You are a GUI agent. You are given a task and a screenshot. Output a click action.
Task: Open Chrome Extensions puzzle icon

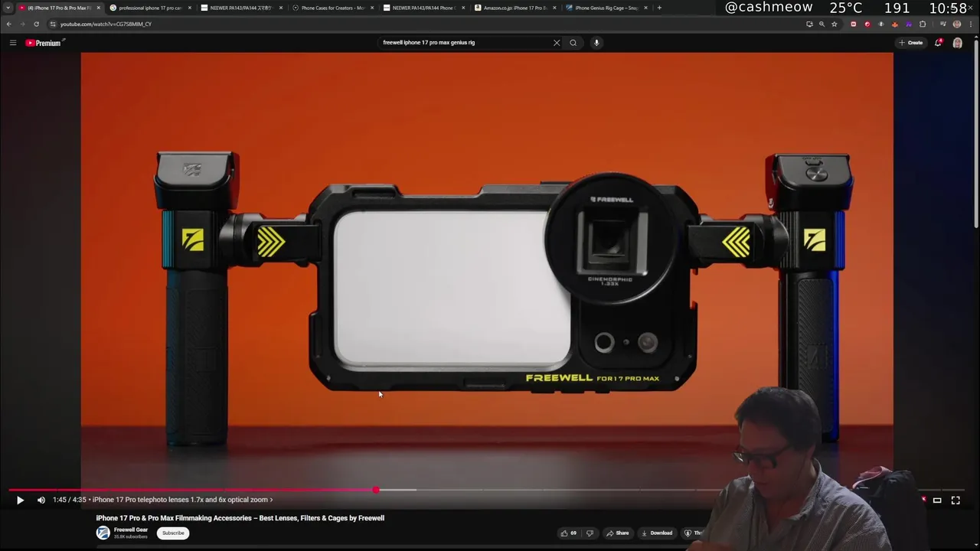[923, 24]
